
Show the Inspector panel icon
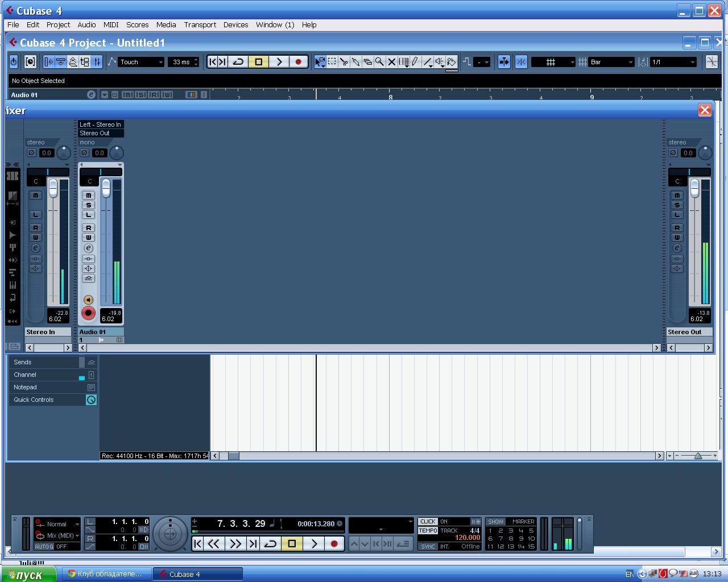[x=49, y=62]
